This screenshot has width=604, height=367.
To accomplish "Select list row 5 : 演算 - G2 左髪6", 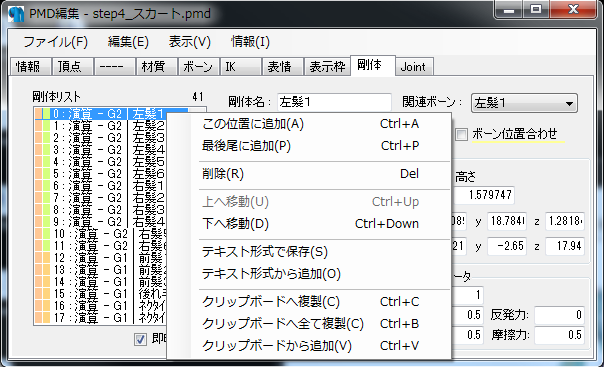I will point(101,174).
